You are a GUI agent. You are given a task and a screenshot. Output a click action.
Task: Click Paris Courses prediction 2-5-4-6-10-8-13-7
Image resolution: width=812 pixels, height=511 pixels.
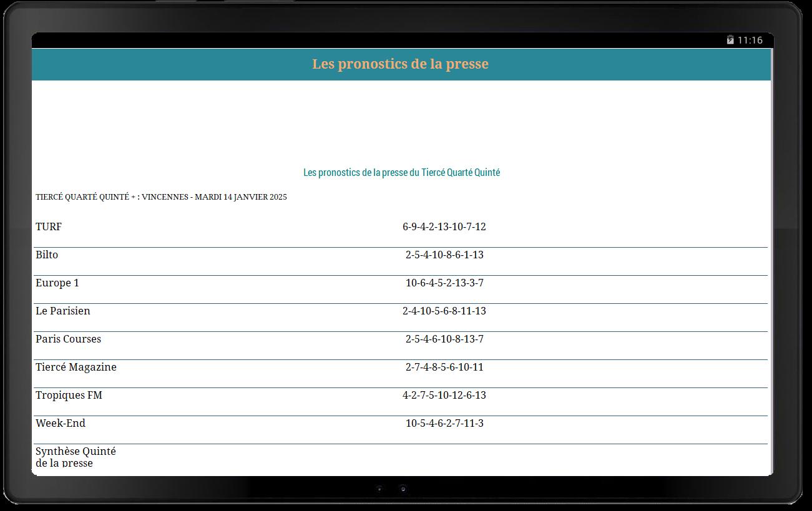(x=444, y=339)
